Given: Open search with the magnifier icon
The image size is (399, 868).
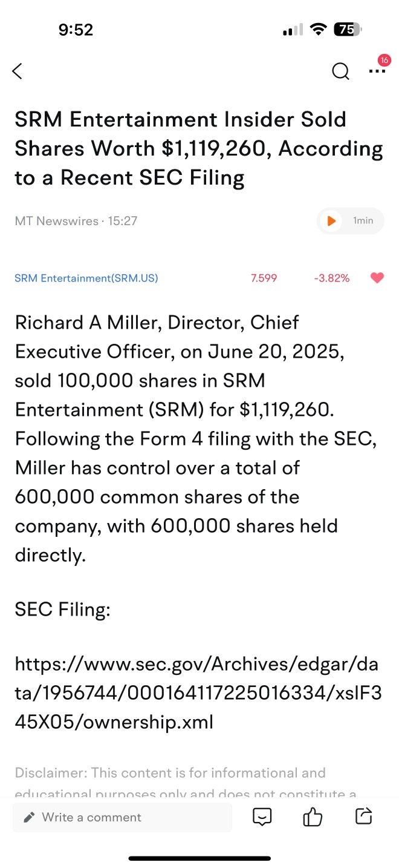Looking at the screenshot, I should (x=340, y=71).
